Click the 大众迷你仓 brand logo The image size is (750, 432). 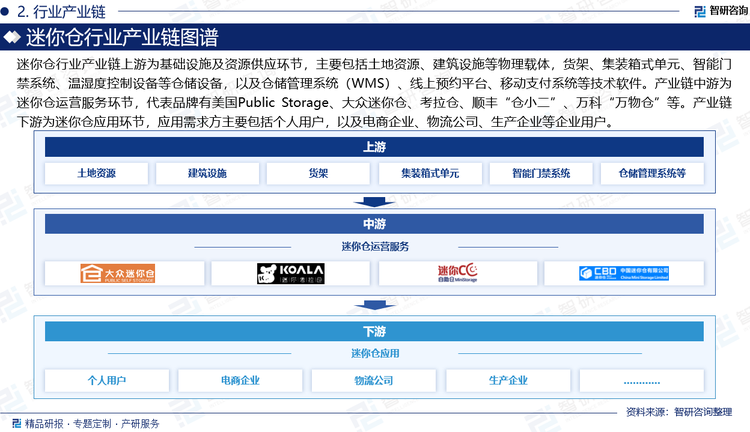tap(118, 273)
